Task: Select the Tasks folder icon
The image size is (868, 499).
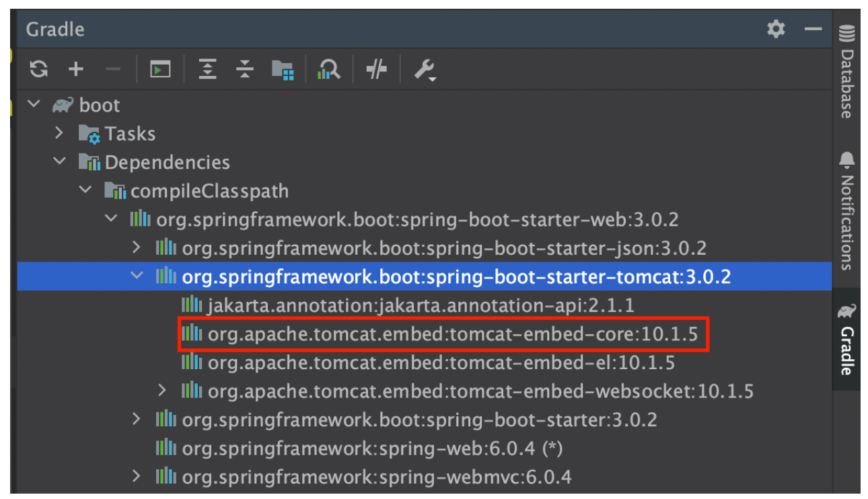Action: 89,134
